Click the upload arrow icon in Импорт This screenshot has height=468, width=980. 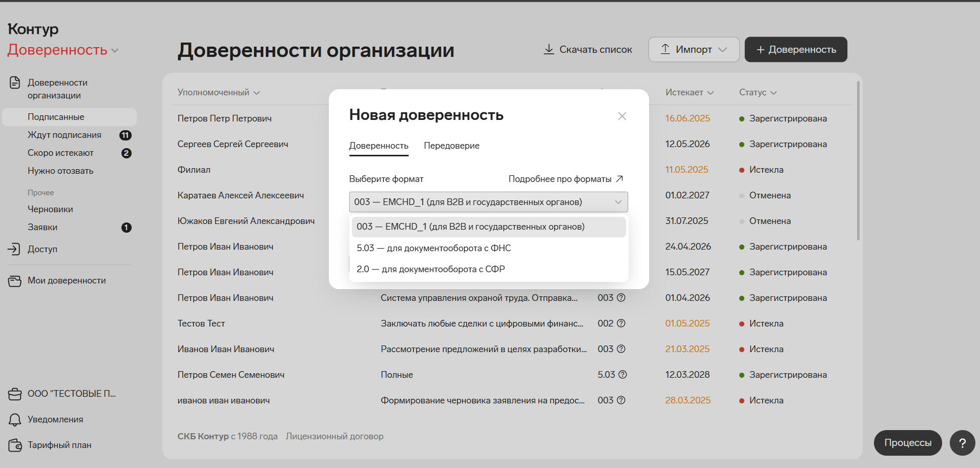click(x=665, y=49)
